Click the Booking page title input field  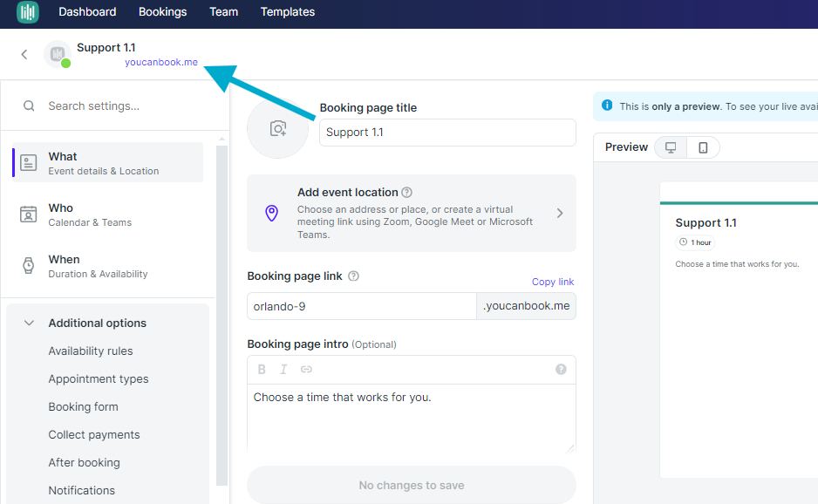click(447, 133)
